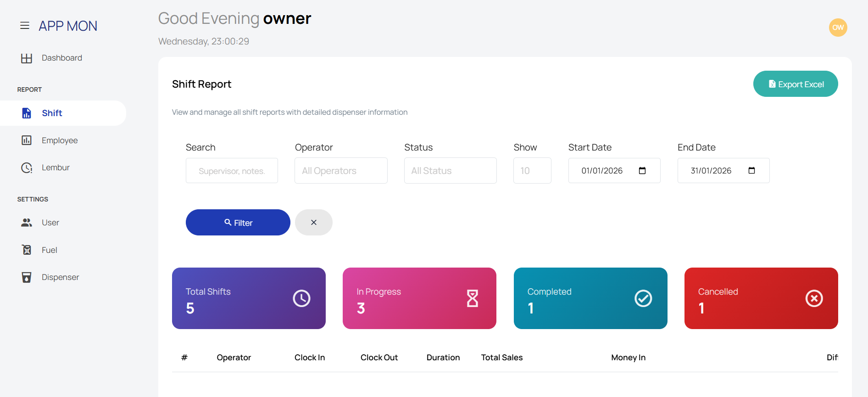This screenshot has height=397, width=868.
Task: Click the Employee report chart icon
Action: pyautogui.click(x=27, y=140)
